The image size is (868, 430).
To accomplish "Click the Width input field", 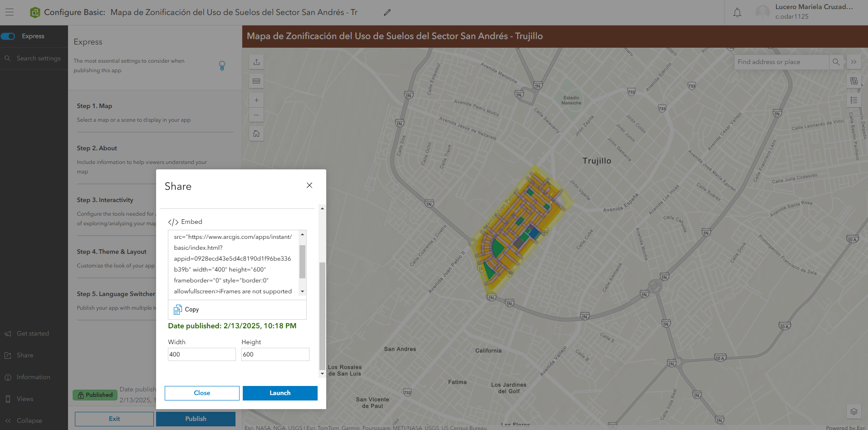I will [x=201, y=355].
